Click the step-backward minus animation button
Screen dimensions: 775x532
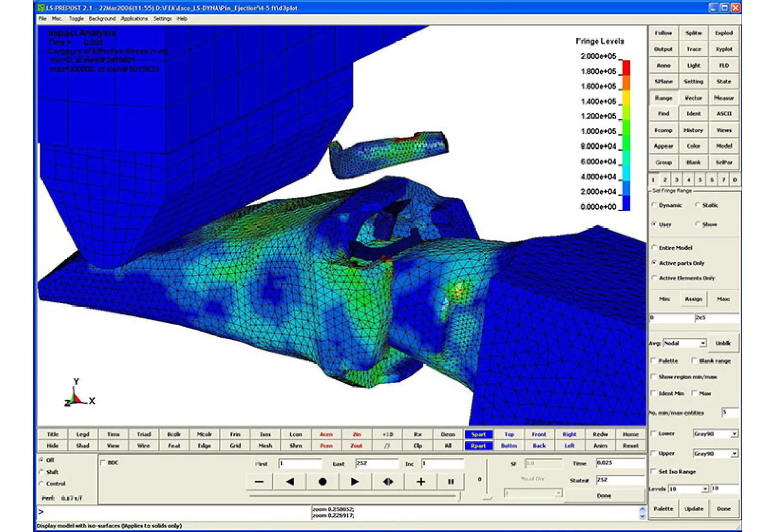259,482
